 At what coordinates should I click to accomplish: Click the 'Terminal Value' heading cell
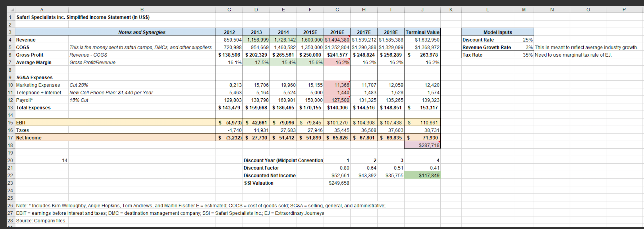(422, 32)
